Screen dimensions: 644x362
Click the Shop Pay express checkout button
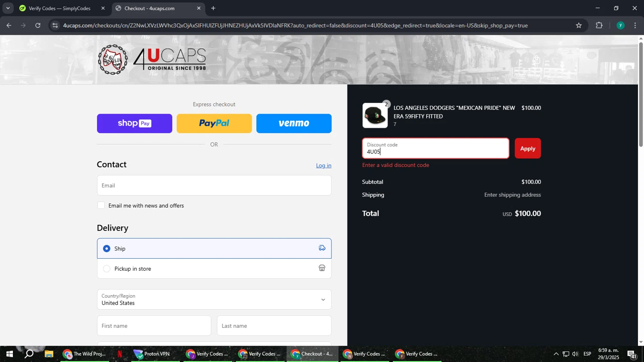point(134,124)
